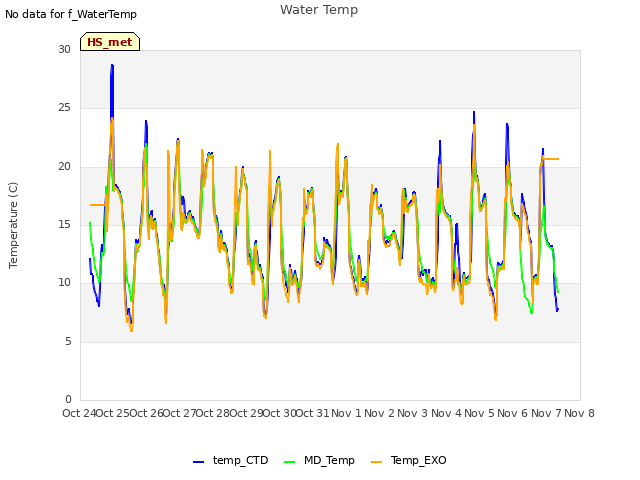Click the Water Temp chart title
This screenshot has height=480, width=640.
319,10
